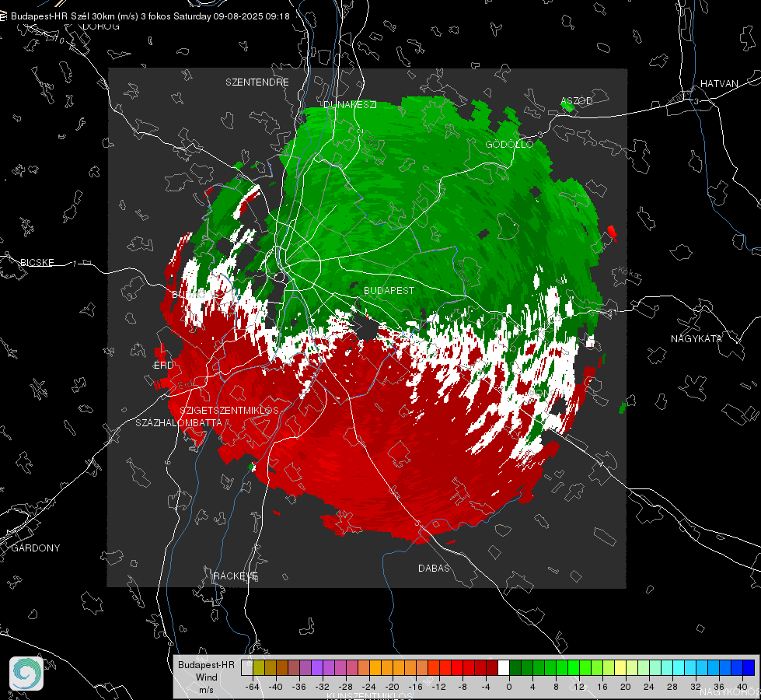The height and width of the screenshot is (700, 761).
Task: Click the HATVAN town label
Action: 719,83
